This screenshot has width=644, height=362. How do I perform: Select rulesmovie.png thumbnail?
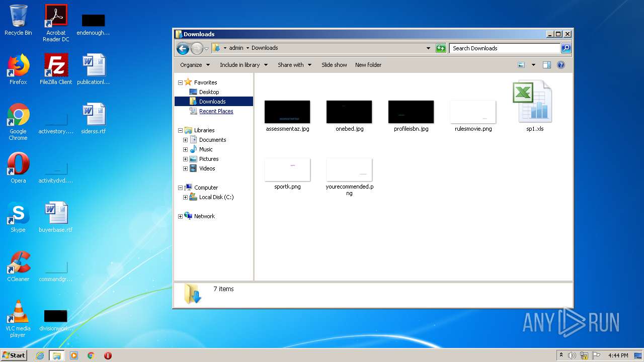pos(473,116)
